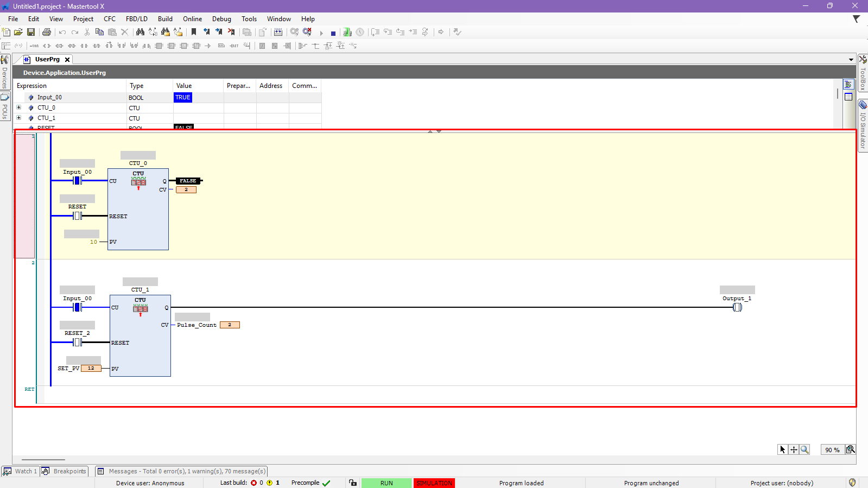This screenshot has height=488, width=868.
Task: Click the horizontal scrollbar of editor
Action: [x=43, y=460]
